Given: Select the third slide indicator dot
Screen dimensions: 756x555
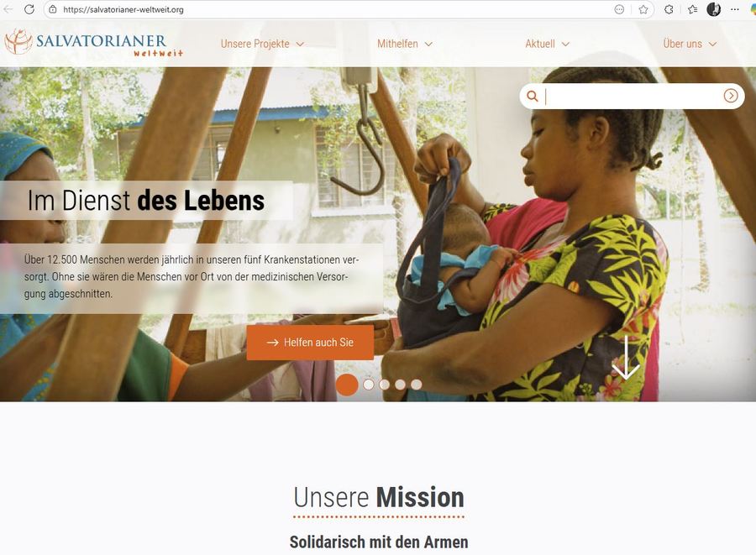Looking at the screenshot, I should 384,385.
